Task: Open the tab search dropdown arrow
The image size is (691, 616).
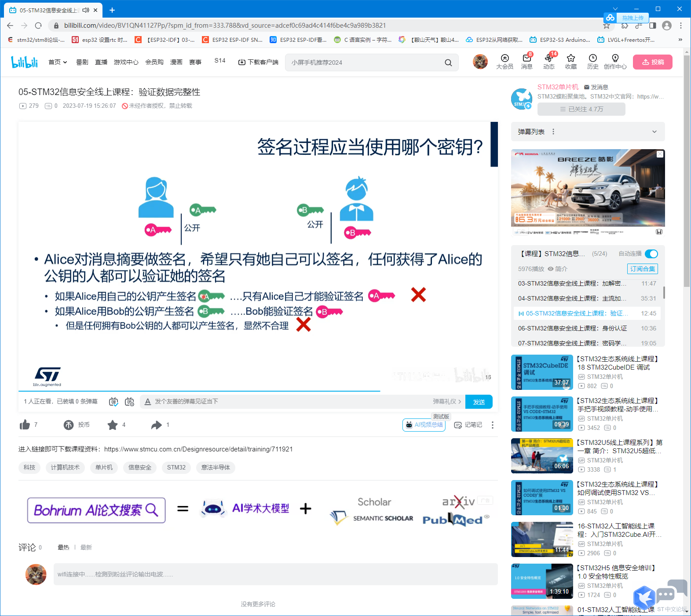Action: coord(615,9)
